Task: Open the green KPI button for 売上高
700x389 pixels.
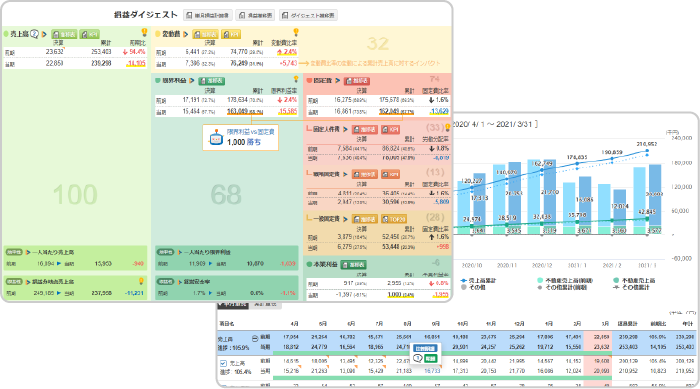Action: (90, 34)
